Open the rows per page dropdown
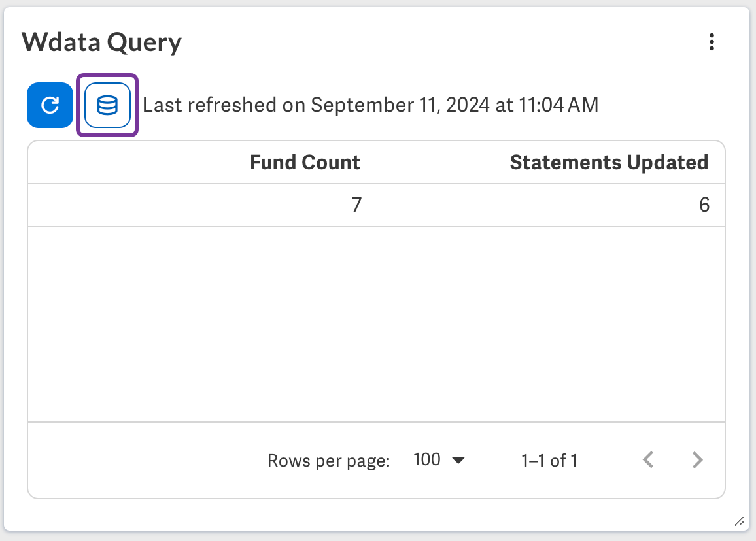 pos(438,460)
